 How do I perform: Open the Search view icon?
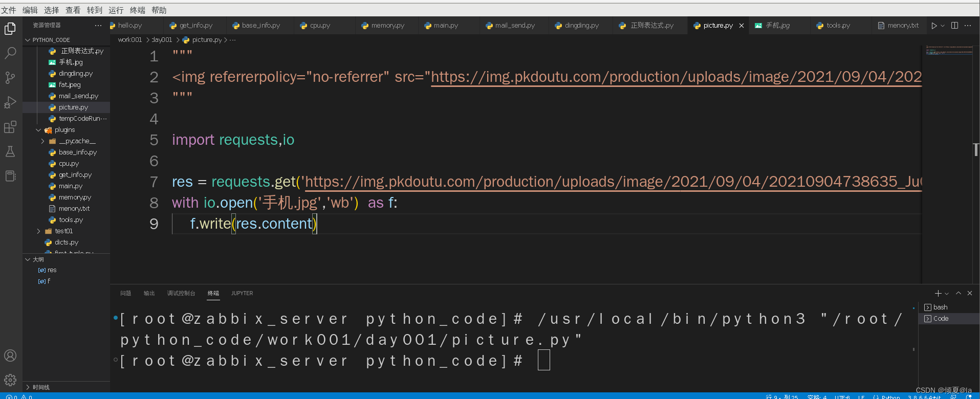[x=10, y=53]
